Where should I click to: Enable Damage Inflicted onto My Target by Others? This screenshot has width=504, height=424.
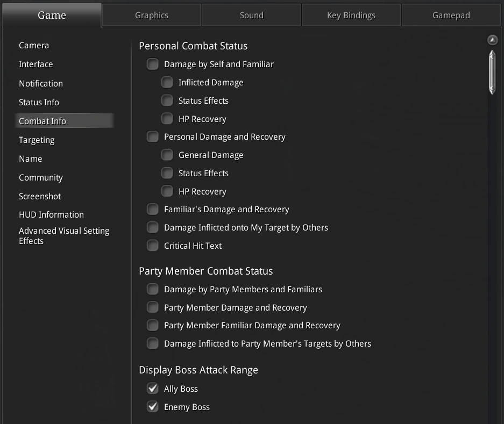pyautogui.click(x=153, y=228)
